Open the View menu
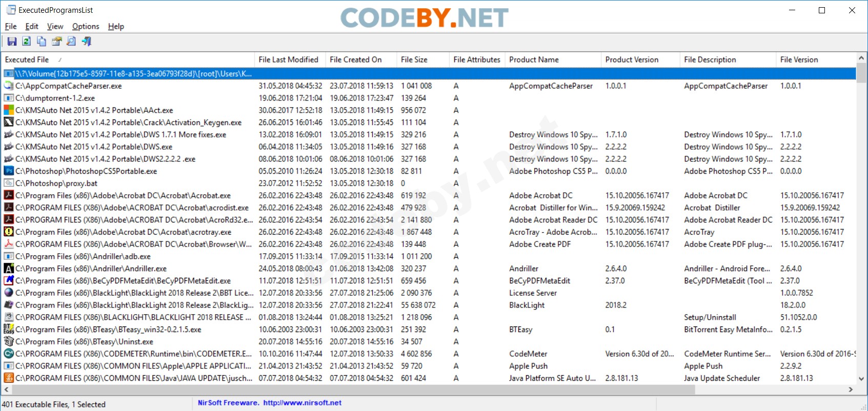868x411 pixels. [x=55, y=27]
